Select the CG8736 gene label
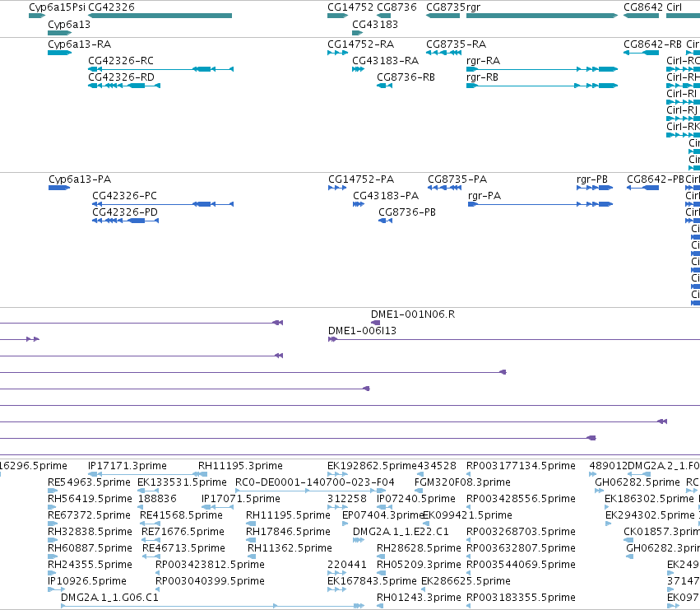Image resolution: width=700 pixels, height=610 pixels. [396, 7]
